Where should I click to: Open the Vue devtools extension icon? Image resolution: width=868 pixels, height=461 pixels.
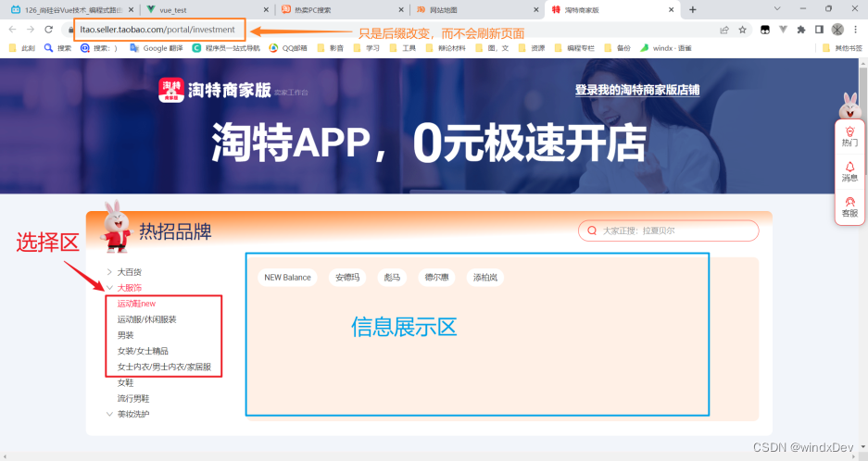(x=783, y=30)
